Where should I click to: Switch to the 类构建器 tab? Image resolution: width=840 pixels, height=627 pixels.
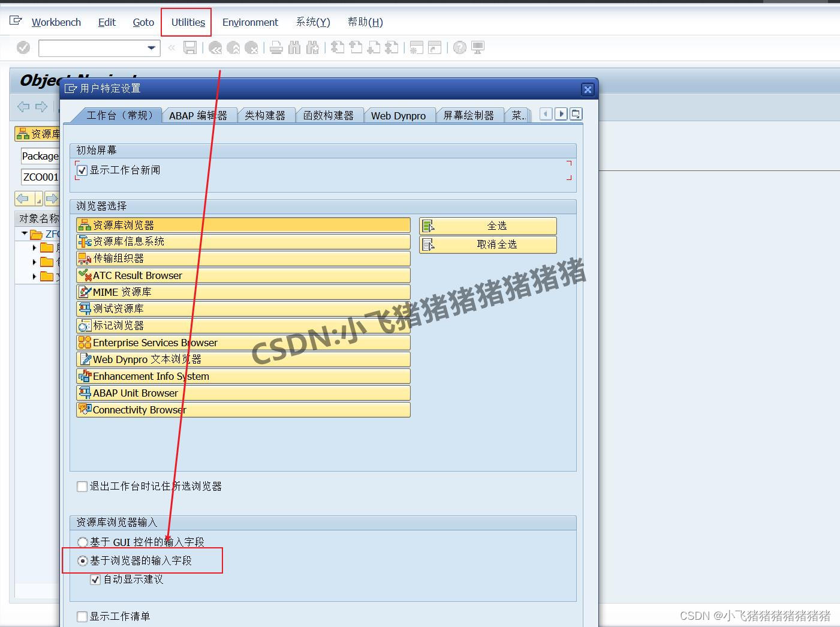[x=265, y=115]
